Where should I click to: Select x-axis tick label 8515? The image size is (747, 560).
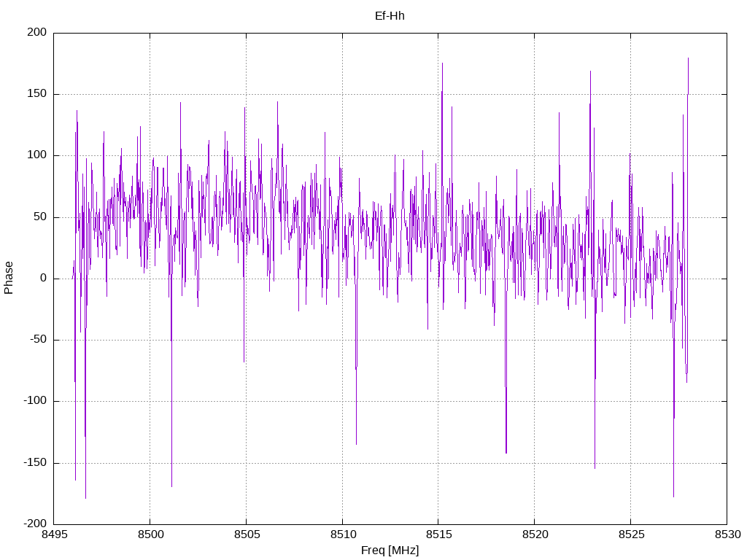[x=438, y=534]
